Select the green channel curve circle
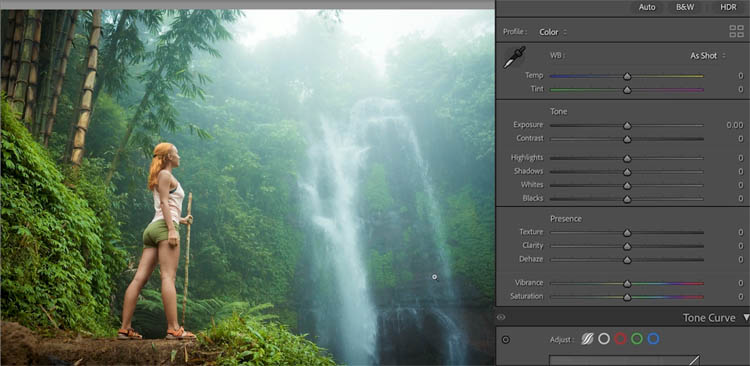This screenshot has width=750, height=366. click(x=637, y=339)
